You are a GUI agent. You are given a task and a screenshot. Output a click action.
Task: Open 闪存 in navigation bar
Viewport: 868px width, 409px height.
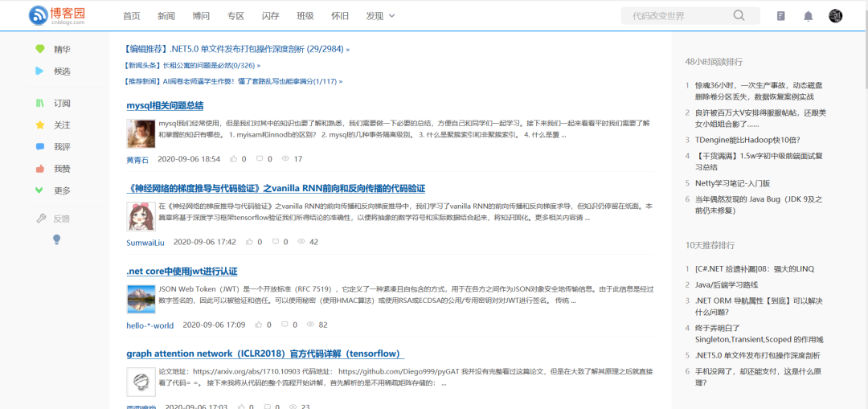click(270, 16)
